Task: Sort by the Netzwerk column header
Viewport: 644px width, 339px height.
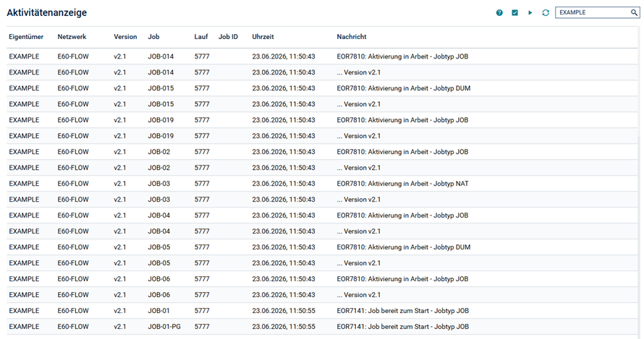Action: click(72, 37)
